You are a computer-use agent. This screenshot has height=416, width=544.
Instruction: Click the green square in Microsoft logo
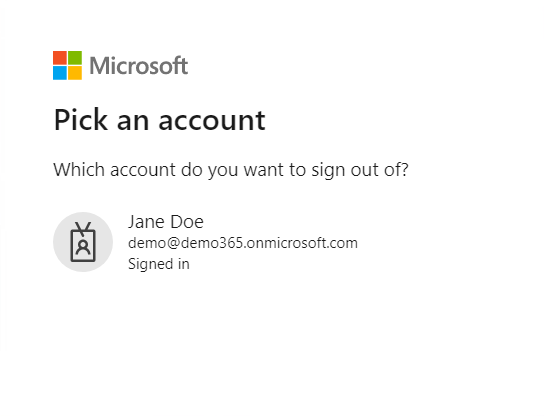75,58
